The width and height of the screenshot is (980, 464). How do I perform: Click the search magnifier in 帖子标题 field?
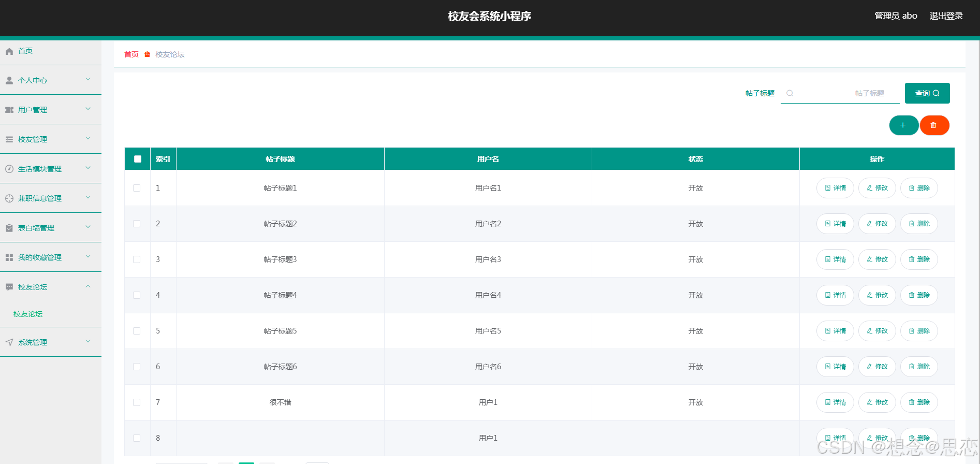pos(789,93)
